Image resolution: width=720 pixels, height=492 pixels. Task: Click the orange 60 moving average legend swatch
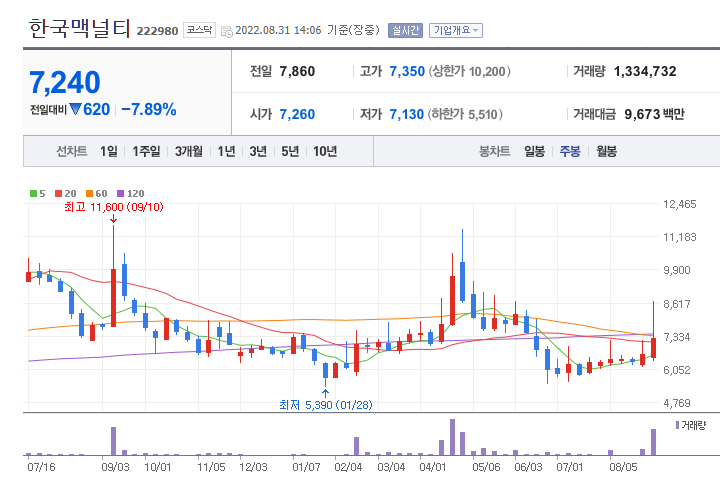(89, 194)
